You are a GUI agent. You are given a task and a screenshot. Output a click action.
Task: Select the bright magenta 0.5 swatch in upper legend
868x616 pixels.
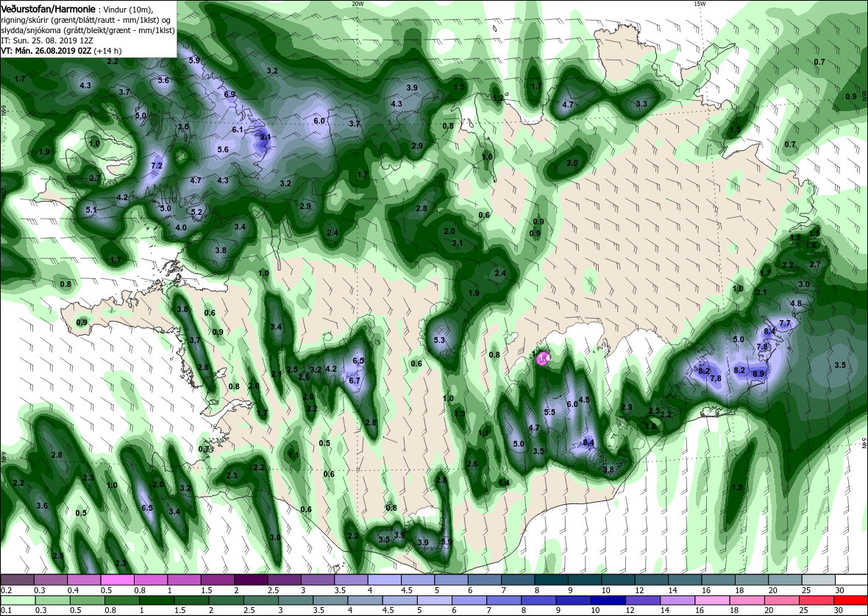point(118,579)
